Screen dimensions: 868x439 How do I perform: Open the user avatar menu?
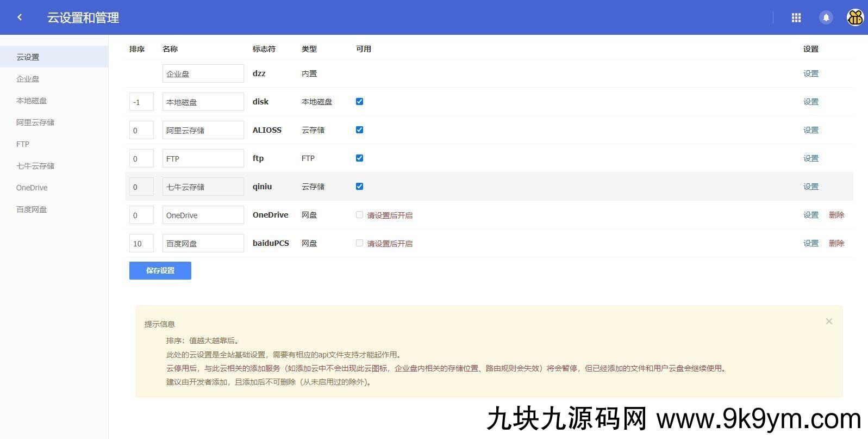point(855,18)
